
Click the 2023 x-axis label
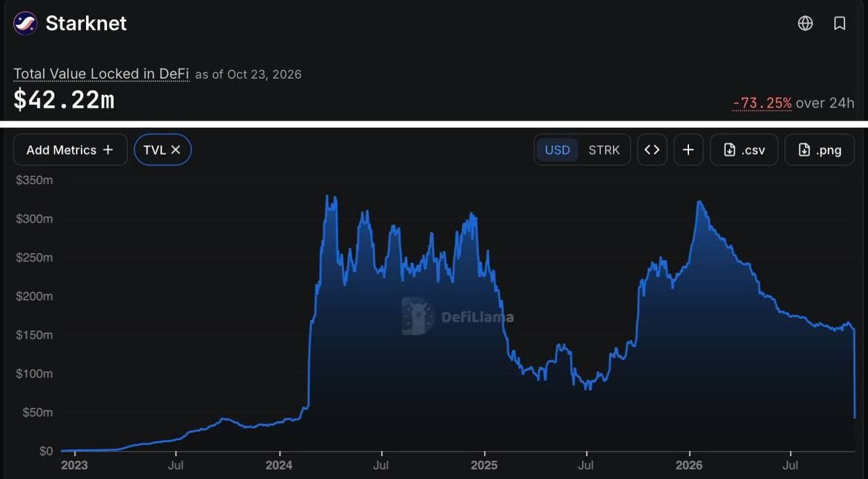pyautogui.click(x=74, y=465)
